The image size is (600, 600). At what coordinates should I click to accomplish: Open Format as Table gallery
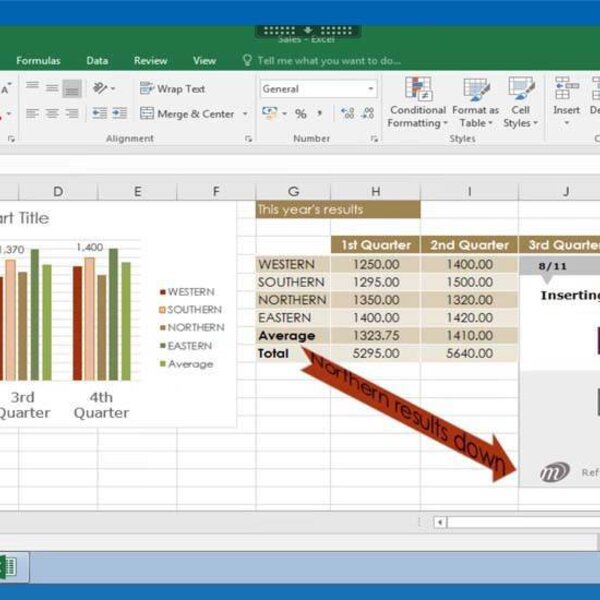(x=475, y=103)
